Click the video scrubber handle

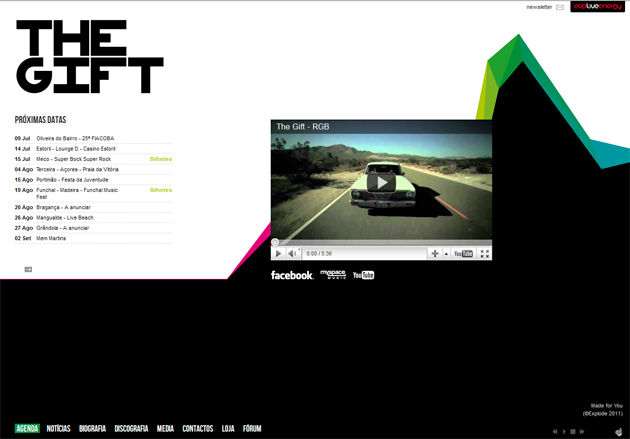coord(275,242)
